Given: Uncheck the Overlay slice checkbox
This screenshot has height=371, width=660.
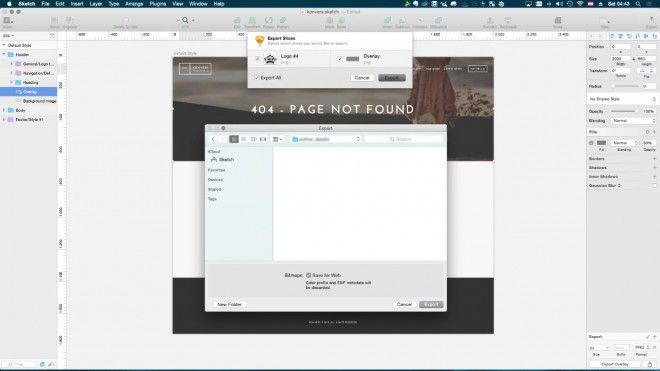Looking at the screenshot, I should click(x=340, y=59).
